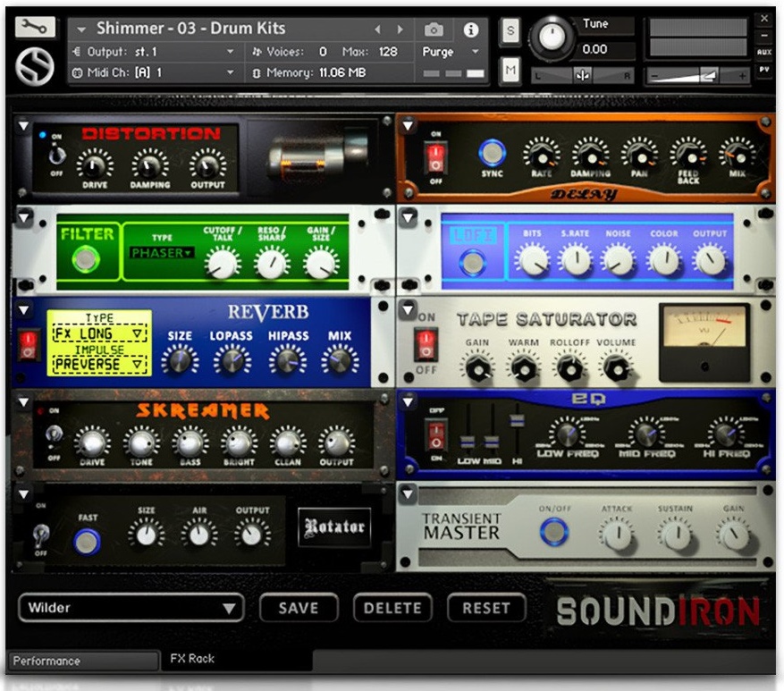Screen dimensions: 784x691
Task: Click the Soundiron S logo icon
Action: (35, 66)
